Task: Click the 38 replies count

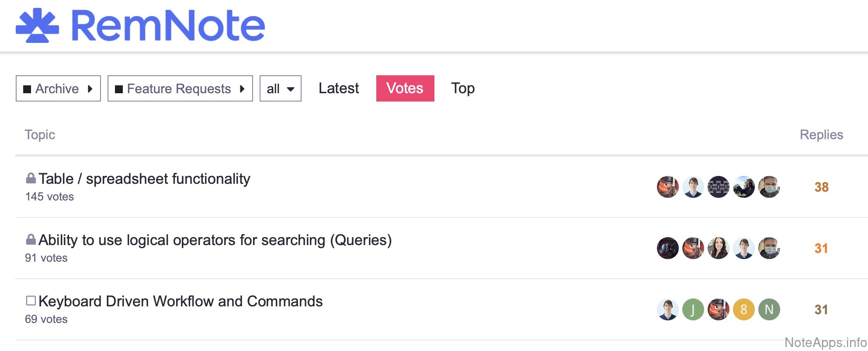Action: 821,187
